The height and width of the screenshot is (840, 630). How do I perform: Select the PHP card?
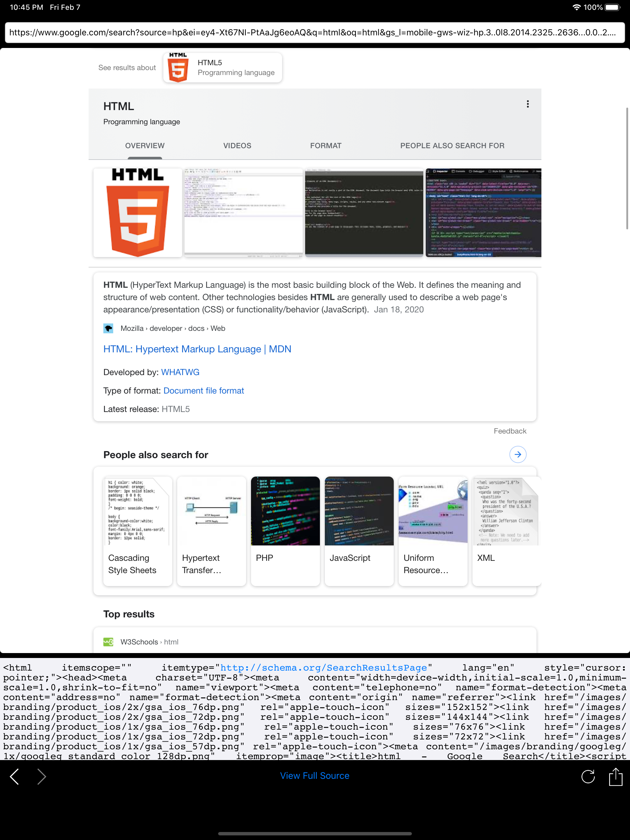click(x=285, y=531)
